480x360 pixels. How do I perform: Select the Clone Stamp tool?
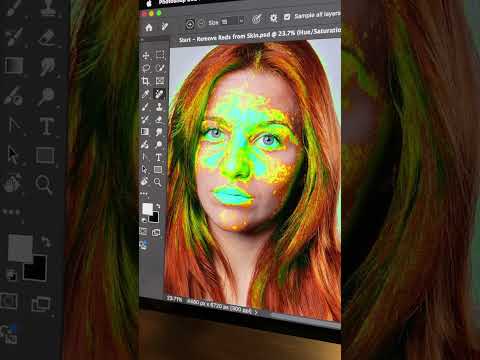click(x=159, y=106)
